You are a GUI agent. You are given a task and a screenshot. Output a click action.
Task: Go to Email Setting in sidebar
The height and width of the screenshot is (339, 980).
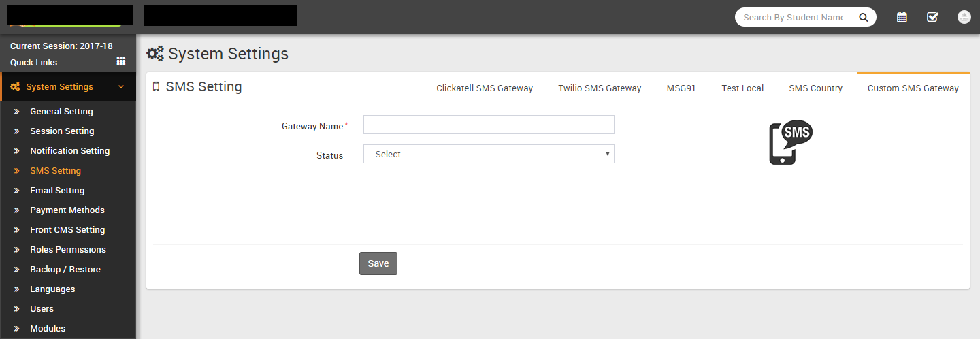(x=57, y=191)
